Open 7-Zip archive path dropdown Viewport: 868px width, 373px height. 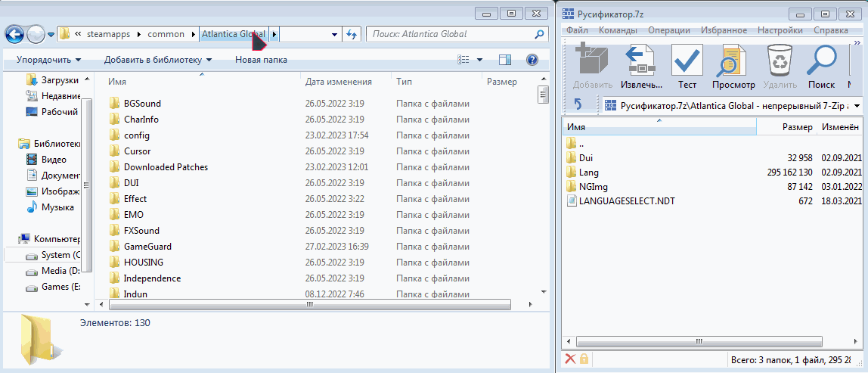[857, 104]
